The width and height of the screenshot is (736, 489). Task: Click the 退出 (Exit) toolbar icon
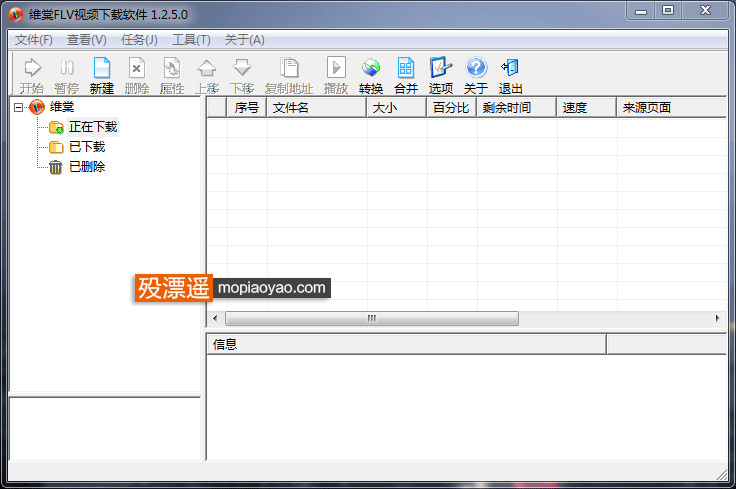tap(510, 68)
